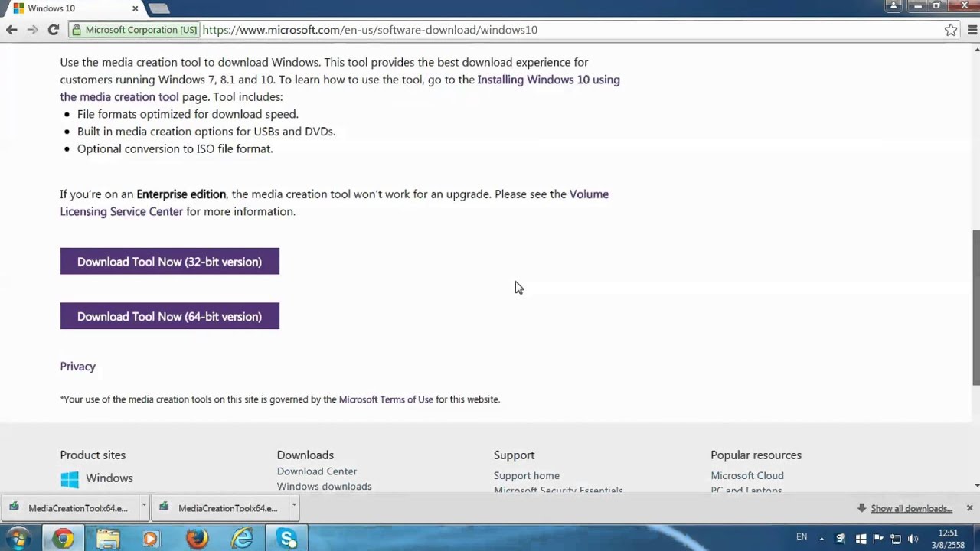
Task: Open Internet Explorer from the taskbar
Action: click(x=242, y=539)
